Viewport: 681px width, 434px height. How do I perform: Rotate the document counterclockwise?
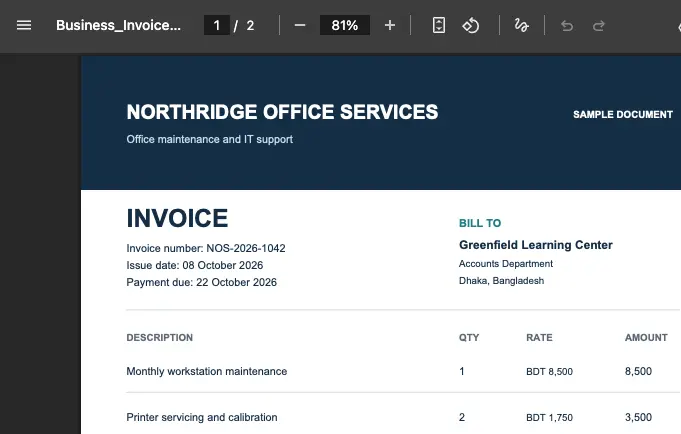(x=470, y=26)
